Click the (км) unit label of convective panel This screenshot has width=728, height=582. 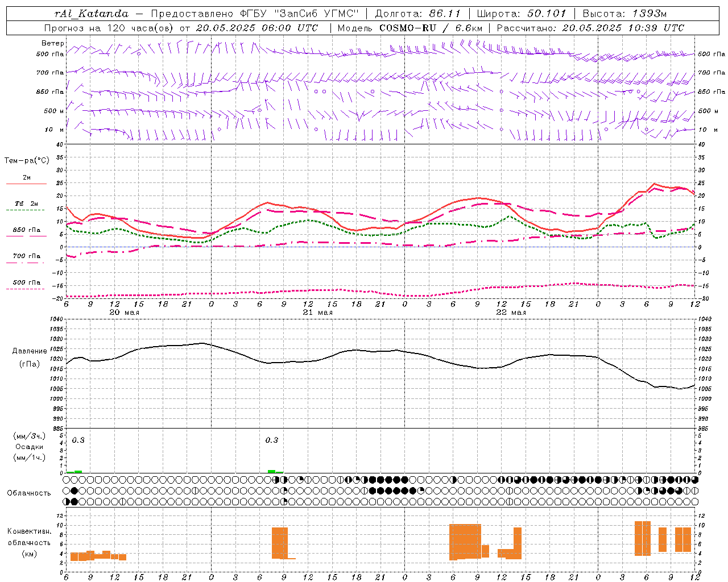[30, 554]
